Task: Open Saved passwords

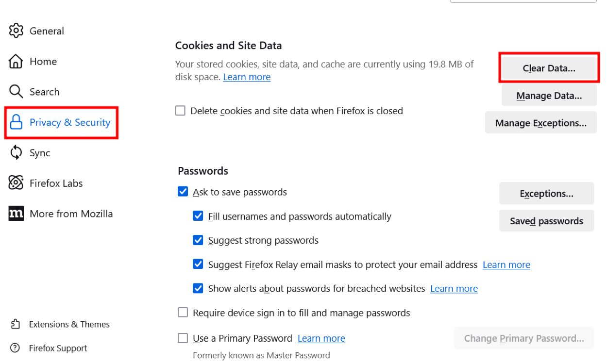Action: click(x=546, y=220)
